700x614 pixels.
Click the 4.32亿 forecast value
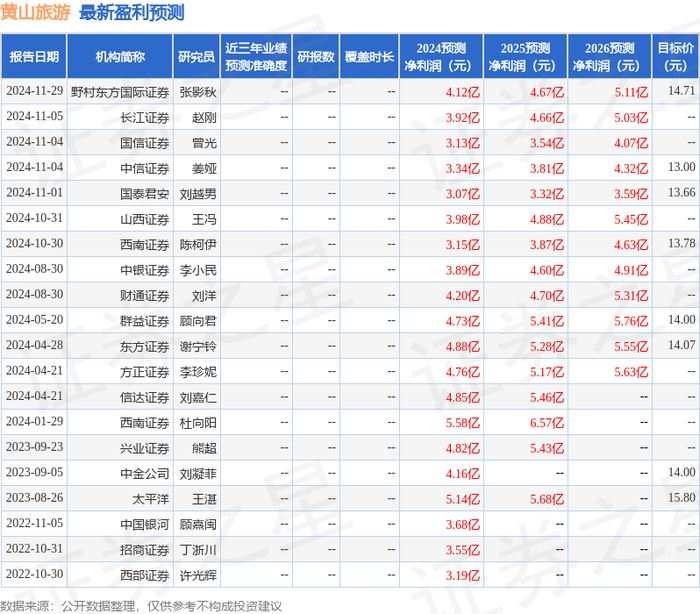(631, 169)
